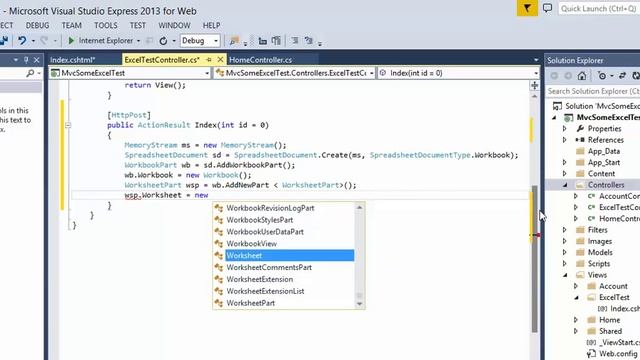Start debugging with Internet Explorer play button
The height and width of the screenshot is (360, 640).
tap(71, 40)
